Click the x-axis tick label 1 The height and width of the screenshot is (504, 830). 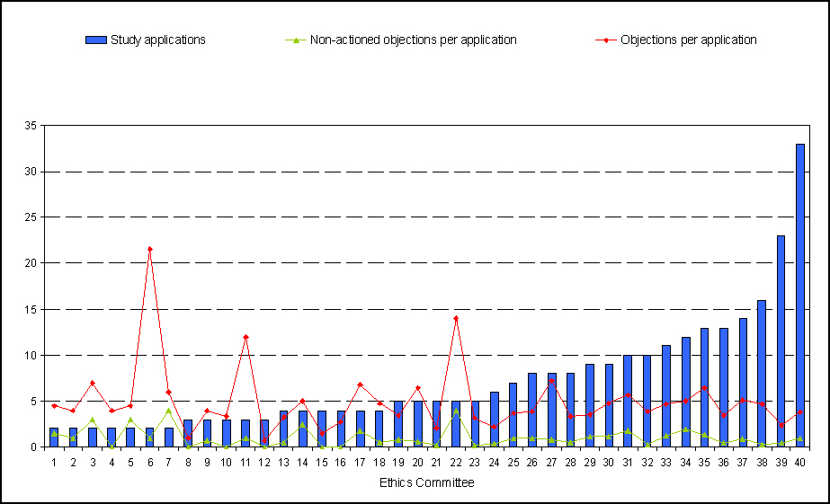(x=54, y=462)
